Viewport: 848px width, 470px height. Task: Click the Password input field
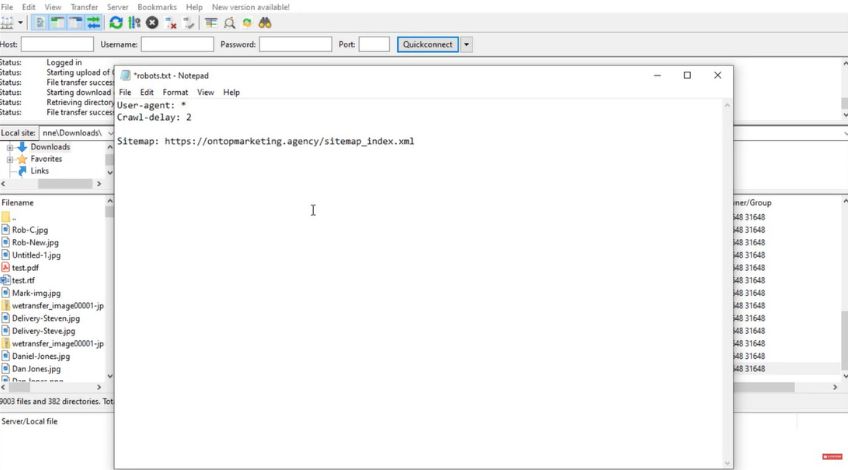[295, 44]
